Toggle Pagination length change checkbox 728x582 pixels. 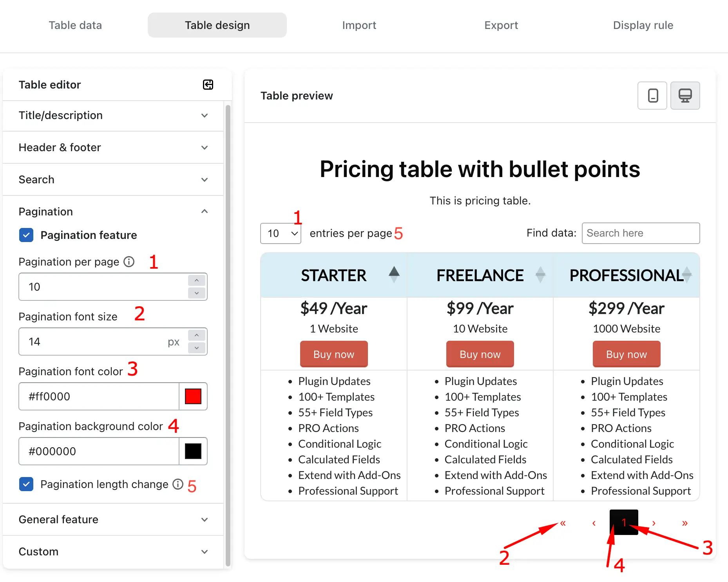pos(26,484)
